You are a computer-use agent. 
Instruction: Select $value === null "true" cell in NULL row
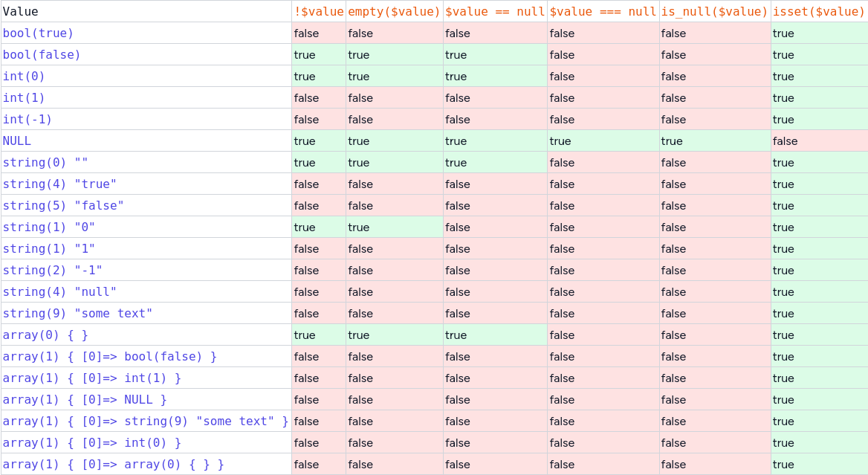tap(603, 141)
